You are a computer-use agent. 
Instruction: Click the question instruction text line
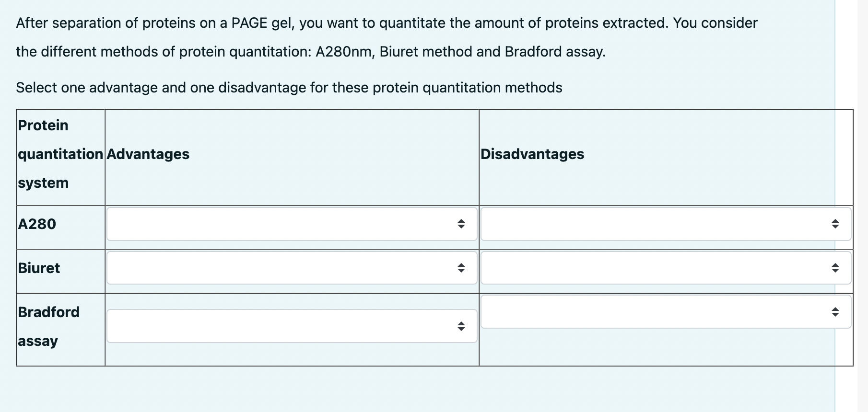coord(288,87)
